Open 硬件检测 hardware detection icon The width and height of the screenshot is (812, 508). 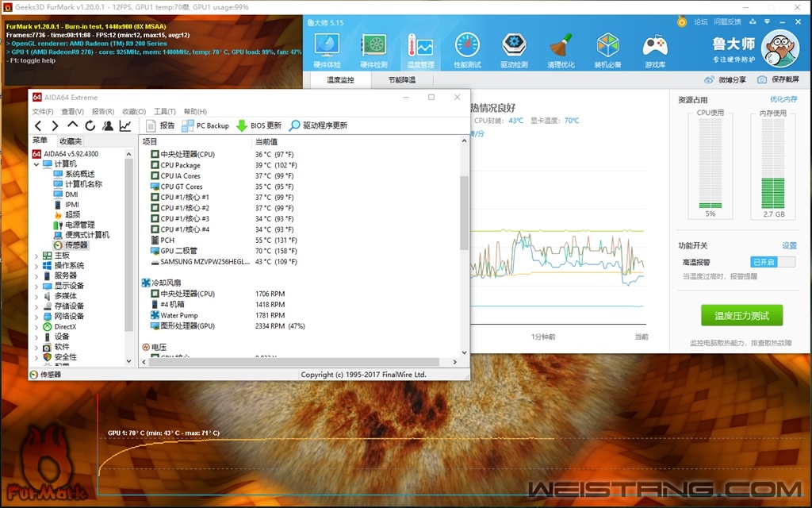pyautogui.click(x=374, y=50)
